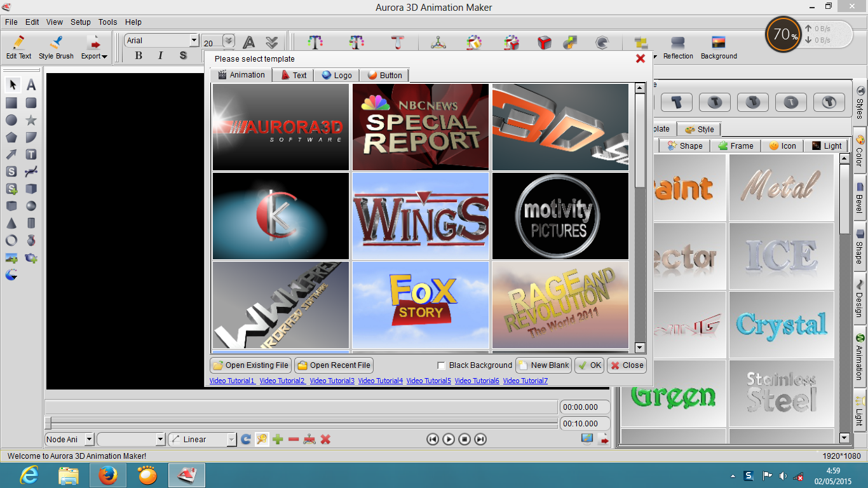Open the Reflection settings
The image size is (868, 488).
[x=678, y=47]
